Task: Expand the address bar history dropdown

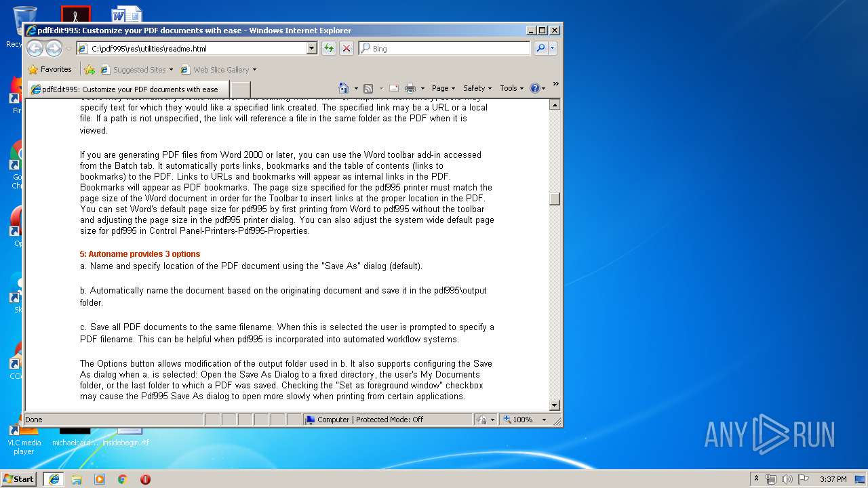Action: tap(312, 48)
